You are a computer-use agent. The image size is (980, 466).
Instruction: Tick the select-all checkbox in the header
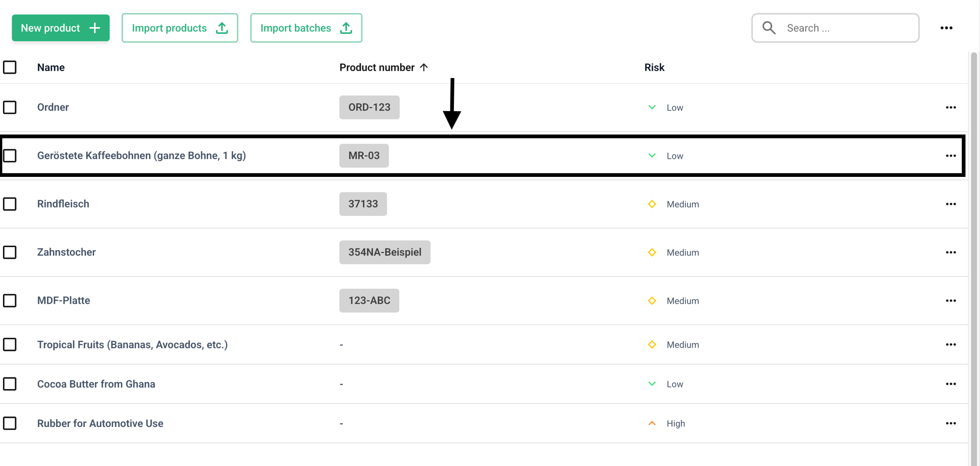pos(10,67)
